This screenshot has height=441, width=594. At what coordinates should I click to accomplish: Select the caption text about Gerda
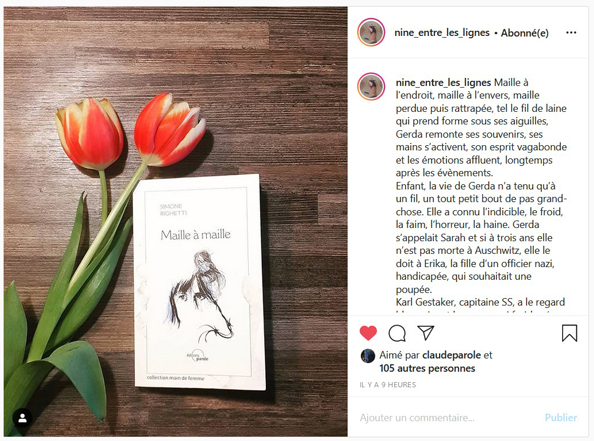[x=481, y=192]
